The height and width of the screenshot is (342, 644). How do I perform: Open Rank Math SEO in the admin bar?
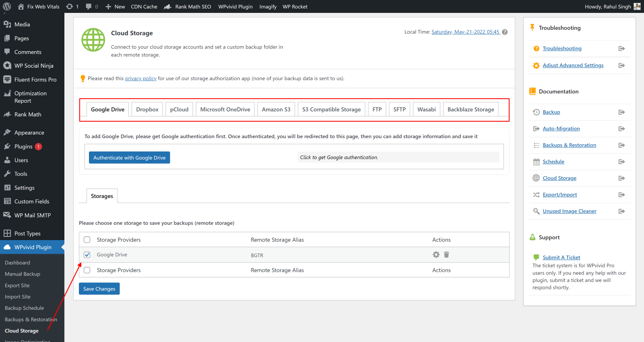(x=187, y=6)
